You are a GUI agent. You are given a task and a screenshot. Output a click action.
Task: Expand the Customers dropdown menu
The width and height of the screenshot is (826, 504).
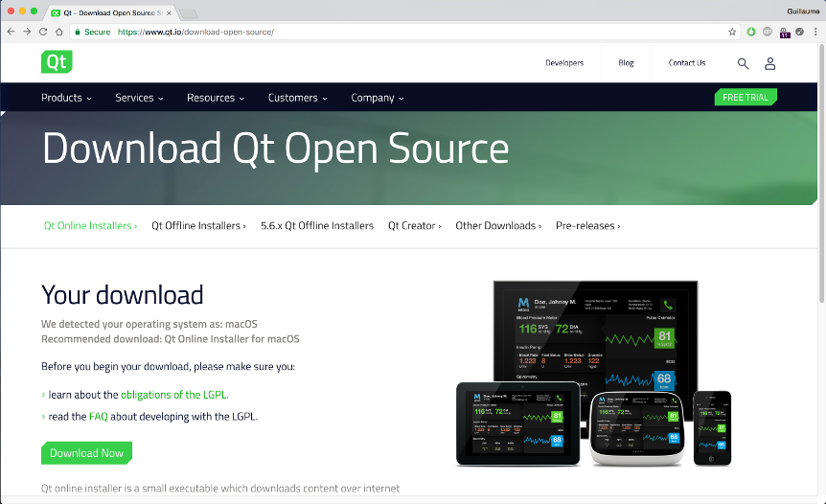(x=298, y=98)
